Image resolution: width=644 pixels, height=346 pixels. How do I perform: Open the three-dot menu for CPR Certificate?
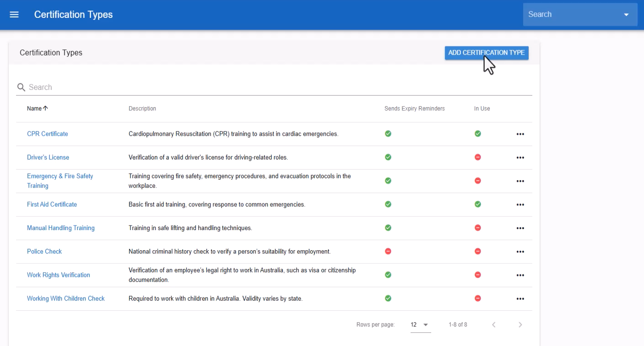[520, 134]
